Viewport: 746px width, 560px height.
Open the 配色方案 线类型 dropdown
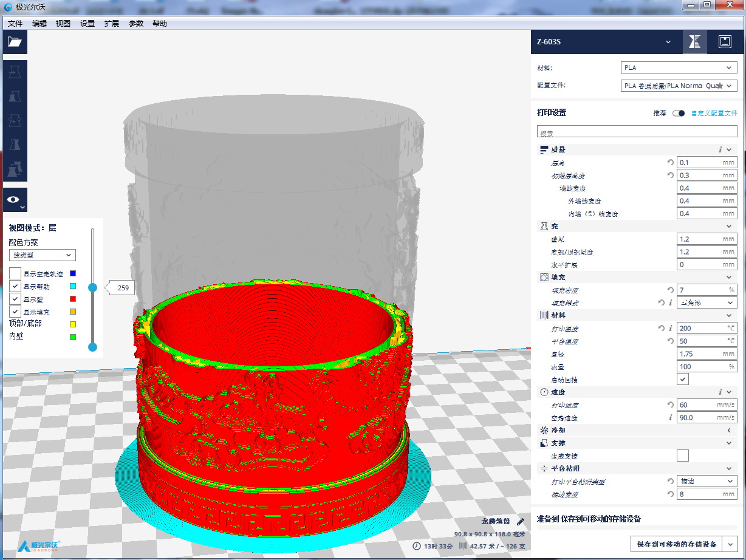[42, 255]
